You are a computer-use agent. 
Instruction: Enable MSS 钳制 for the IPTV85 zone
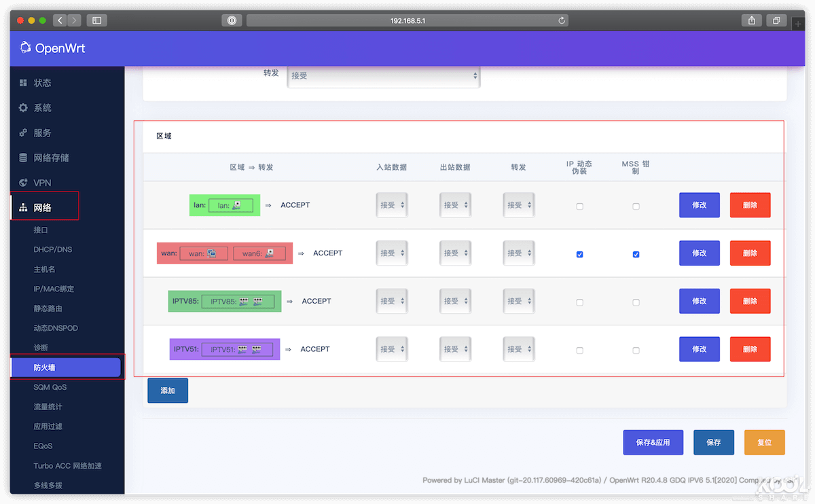click(636, 302)
